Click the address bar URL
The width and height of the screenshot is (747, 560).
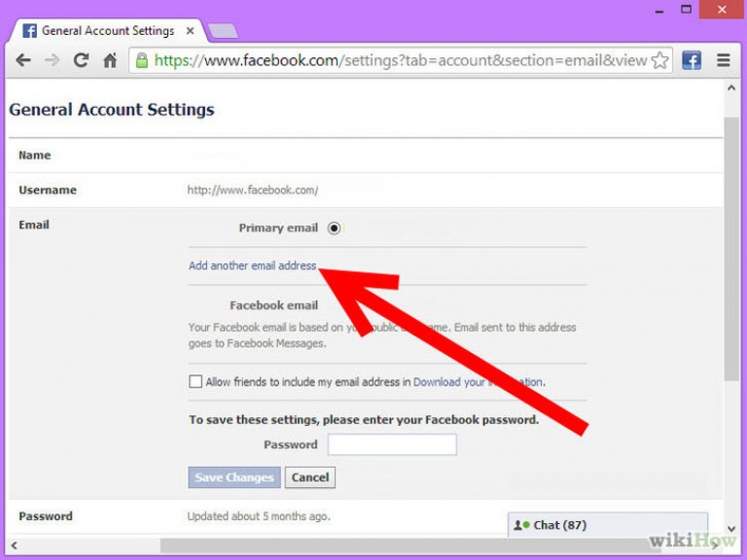point(400,60)
